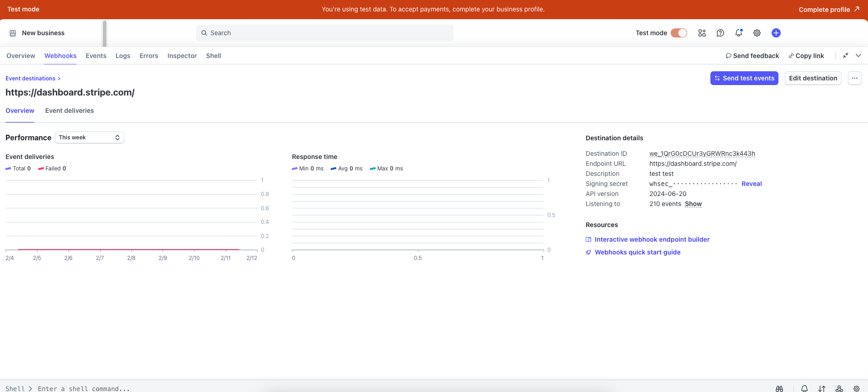
Task: Click the rocket icon beside quick start guide
Action: 588,252
